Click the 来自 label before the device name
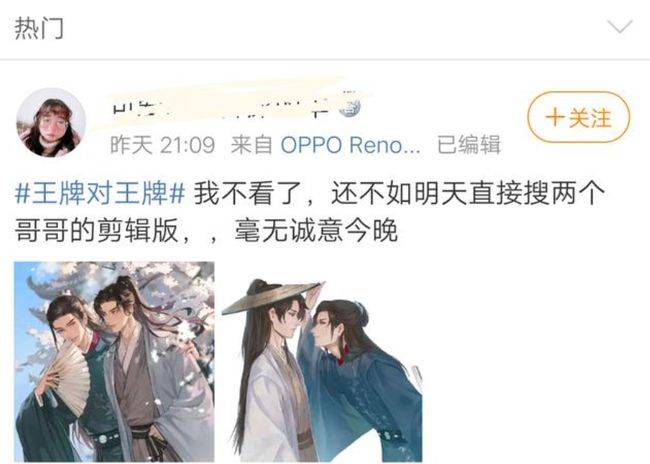 click(252, 145)
